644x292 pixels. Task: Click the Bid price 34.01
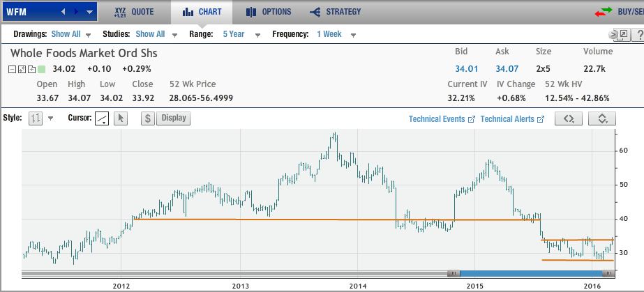tap(466, 69)
